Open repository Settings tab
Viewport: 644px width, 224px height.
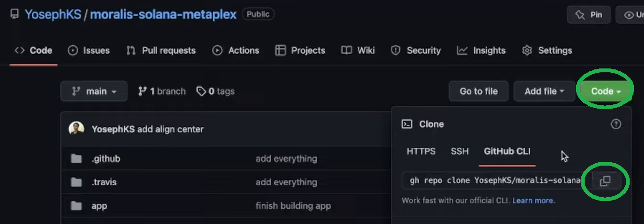point(547,50)
